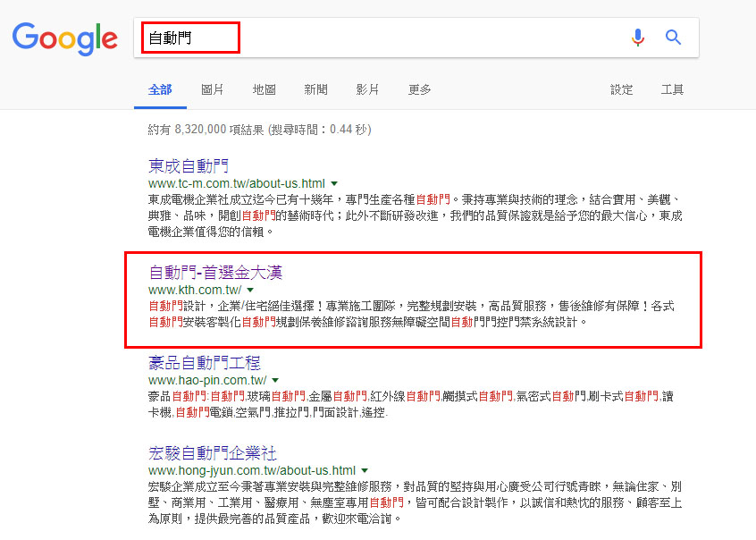Open 設定 menu
Screen dimensions: 756x540
(x=621, y=89)
